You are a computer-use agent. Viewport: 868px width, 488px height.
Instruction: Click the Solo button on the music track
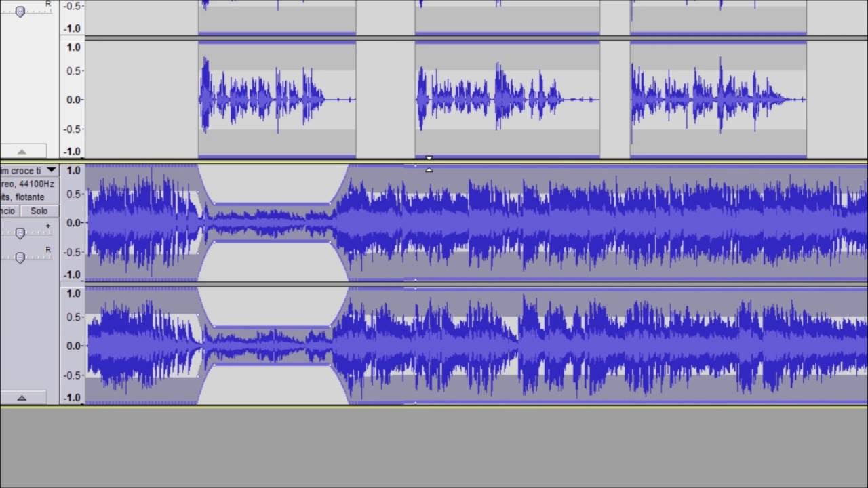pos(39,211)
